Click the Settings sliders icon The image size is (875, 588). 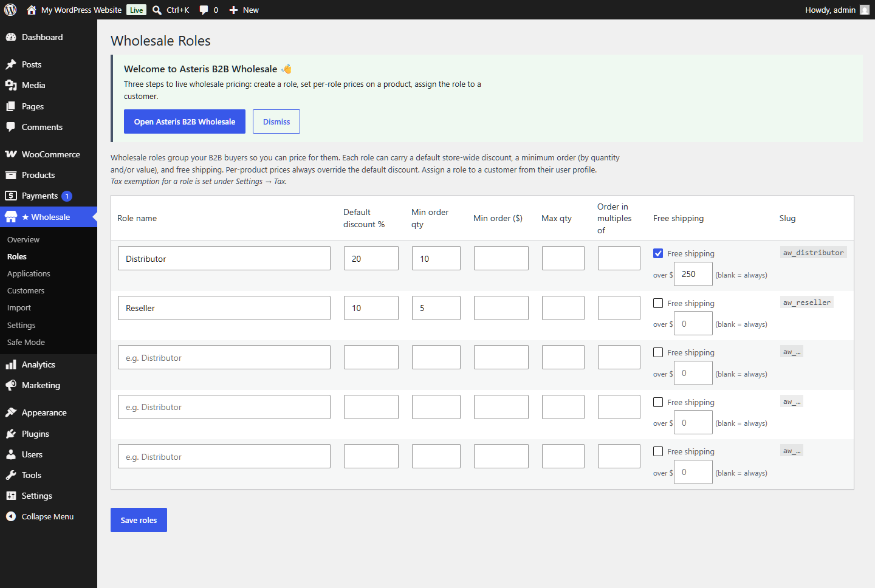point(11,496)
